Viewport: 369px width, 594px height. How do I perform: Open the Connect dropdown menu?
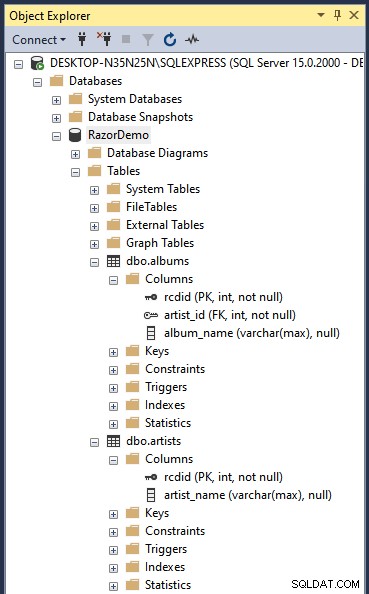click(x=39, y=39)
